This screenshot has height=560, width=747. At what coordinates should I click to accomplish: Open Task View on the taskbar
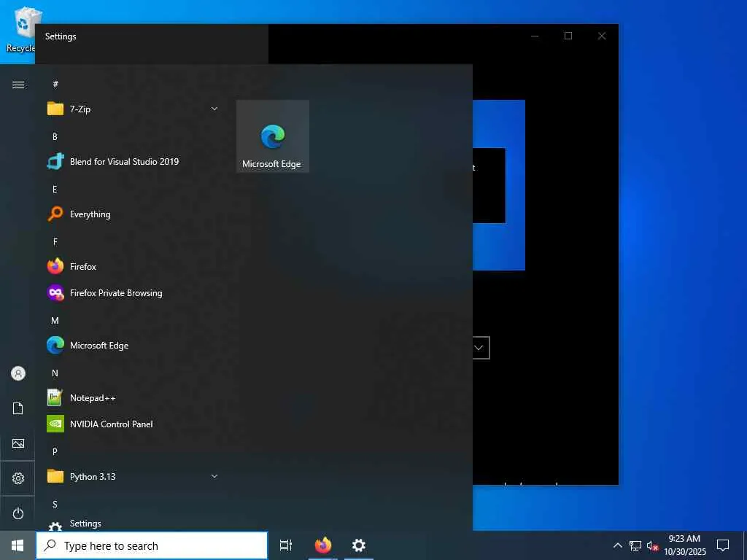[286, 545]
